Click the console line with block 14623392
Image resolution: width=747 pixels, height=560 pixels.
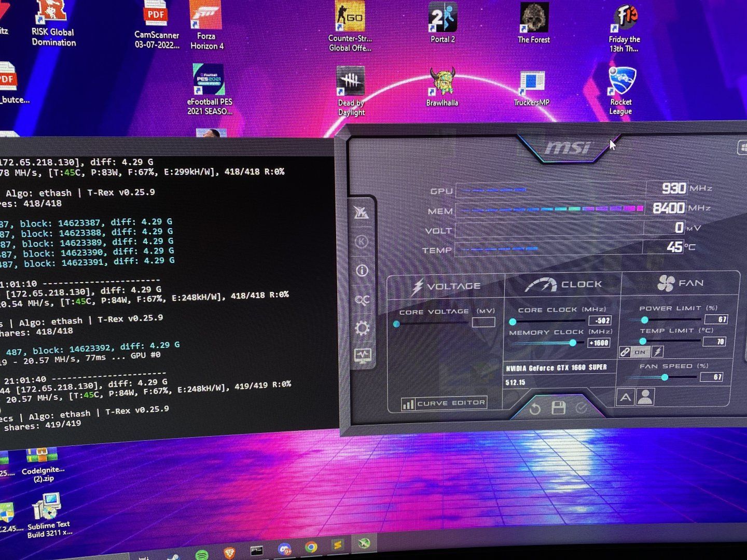[93, 348]
